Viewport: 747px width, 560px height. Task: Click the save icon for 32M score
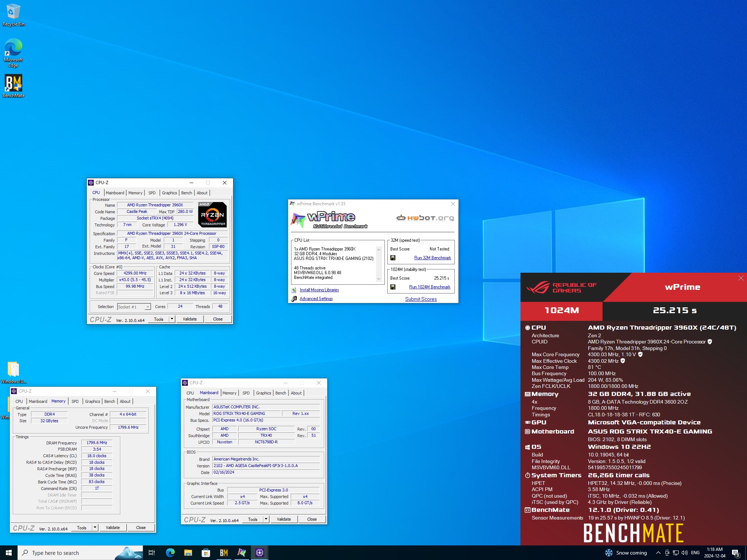coord(393,258)
